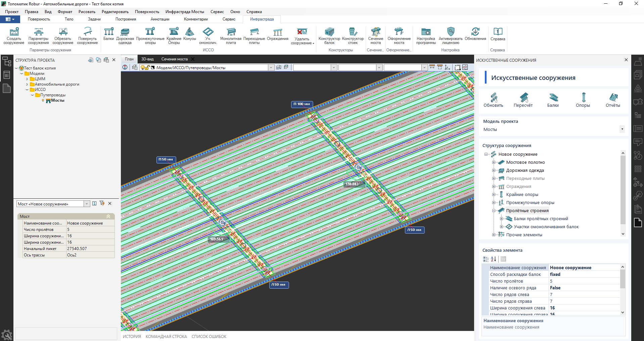
Task: Toggle alphabetical sort in Свойства элемента
Action: coord(494,259)
